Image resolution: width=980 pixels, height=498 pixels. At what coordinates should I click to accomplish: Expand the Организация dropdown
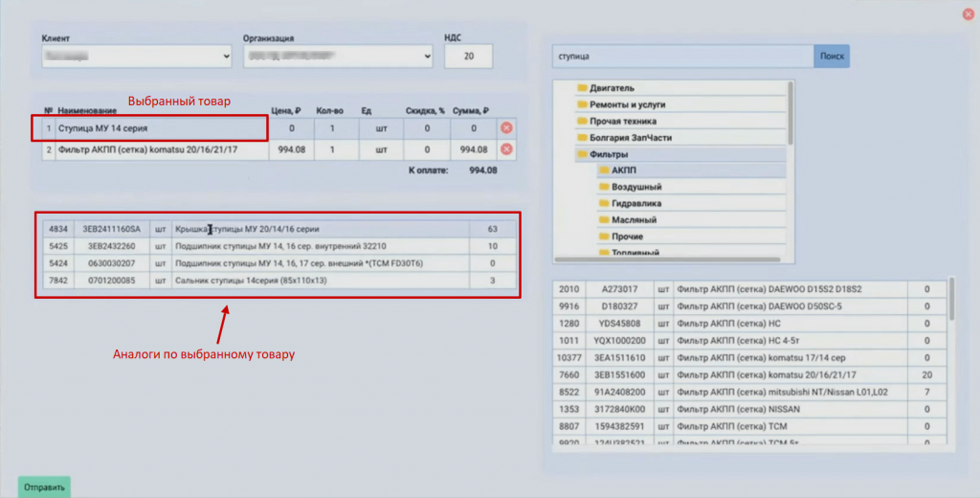click(x=338, y=57)
